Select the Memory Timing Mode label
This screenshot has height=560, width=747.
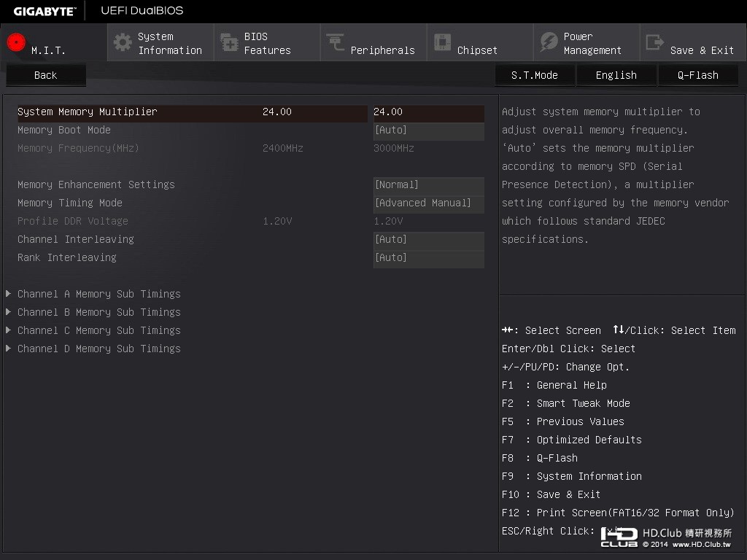click(x=70, y=203)
